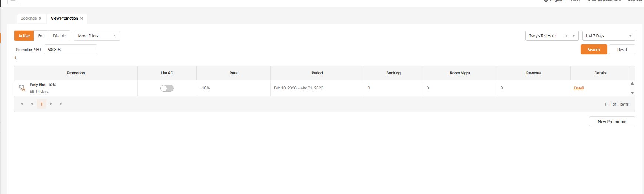Expand the Tracy's Test Hotel dropdown
Screen dimensions: 644x194
coord(574,36)
